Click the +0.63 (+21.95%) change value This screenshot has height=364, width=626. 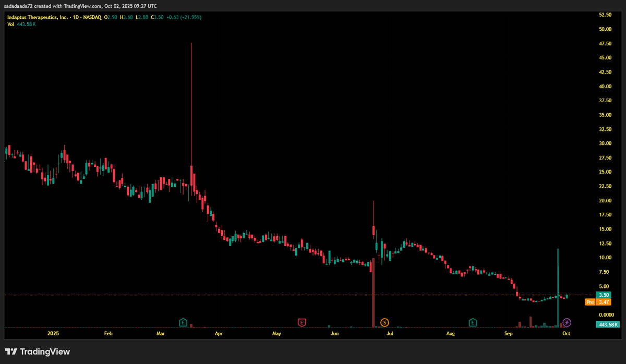tap(184, 17)
